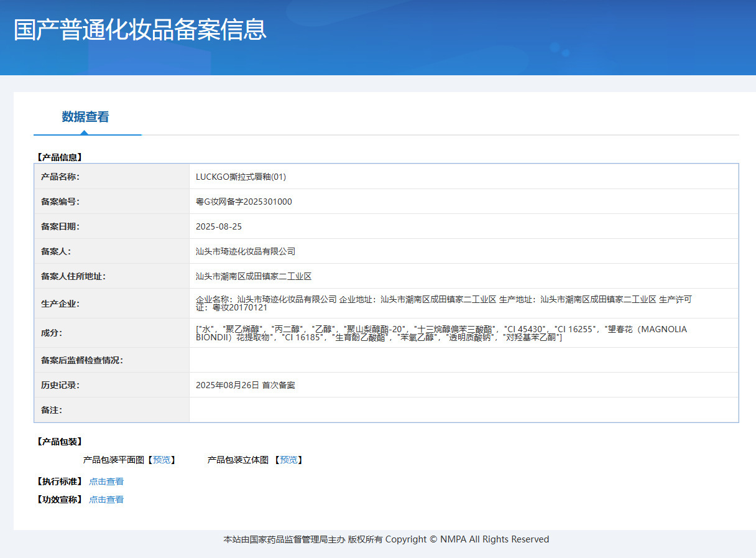Select filing date 2025-08-25

[219, 226]
